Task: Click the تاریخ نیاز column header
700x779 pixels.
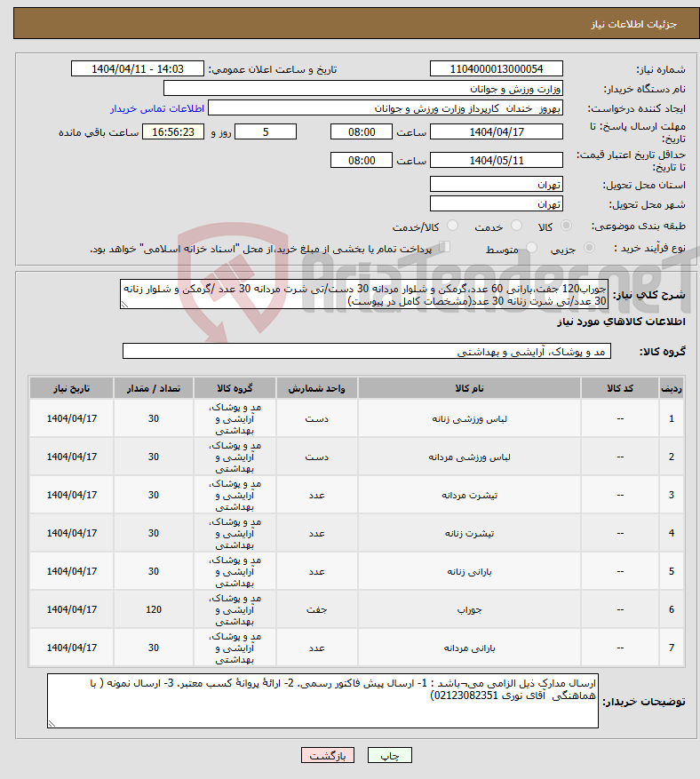Action: [72, 388]
